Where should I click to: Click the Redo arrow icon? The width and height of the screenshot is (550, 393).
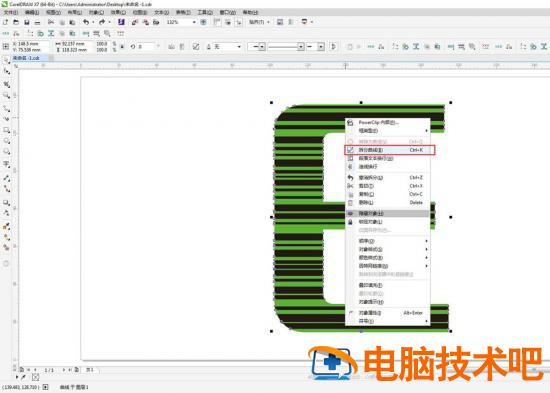click(102, 22)
